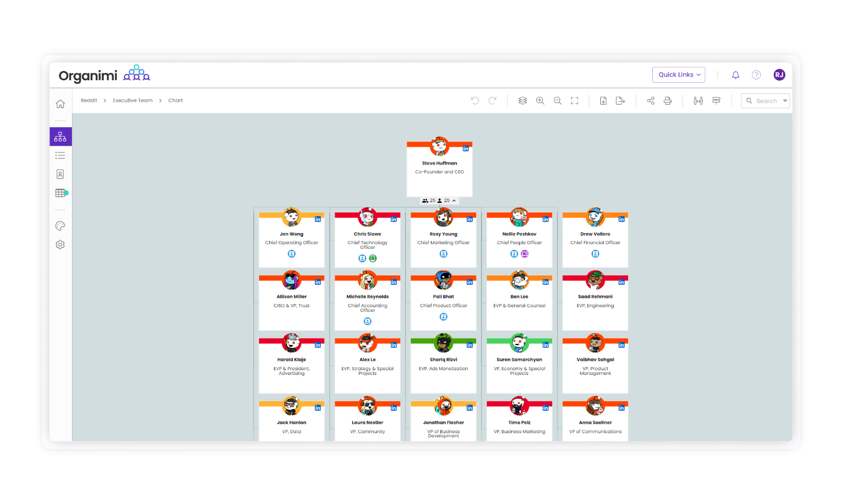Select the Harold Klaje name text
Image resolution: width=842 pixels, height=504 pixels.
pyautogui.click(x=292, y=360)
